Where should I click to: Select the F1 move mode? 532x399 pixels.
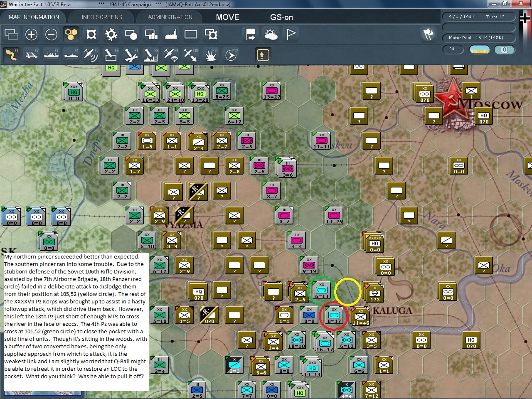(x=11, y=55)
